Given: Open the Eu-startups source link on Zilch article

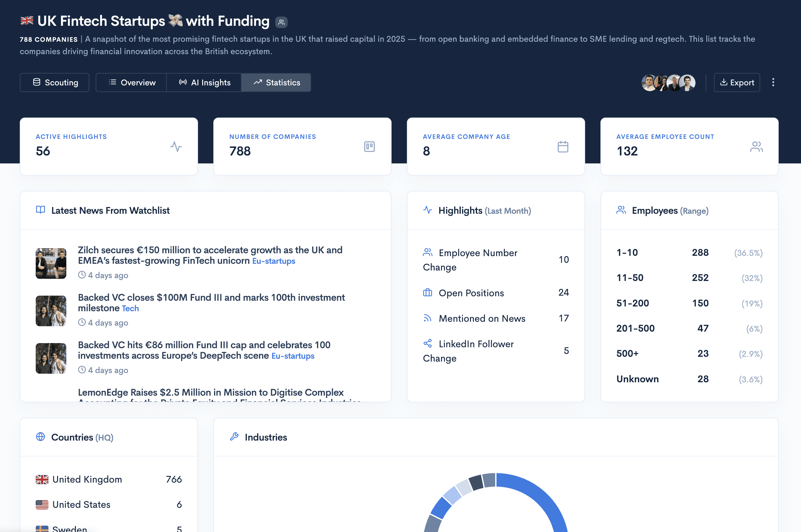Looking at the screenshot, I should pos(273,261).
